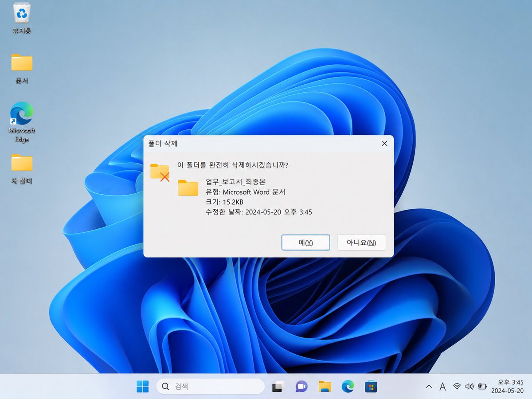Expand hidden system tray icons chevron
This screenshot has height=399, width=532.
click(429, 387)
